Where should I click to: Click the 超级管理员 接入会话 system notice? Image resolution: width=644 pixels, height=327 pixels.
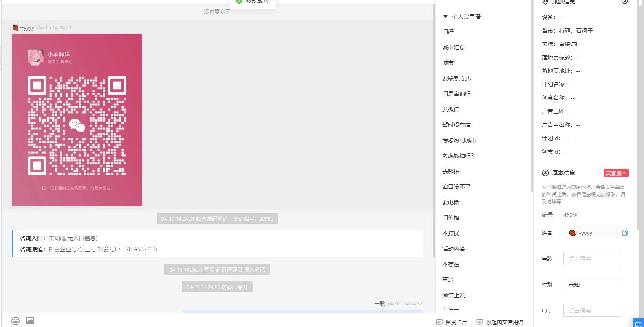pyautogui.click(x=217, y=270)
